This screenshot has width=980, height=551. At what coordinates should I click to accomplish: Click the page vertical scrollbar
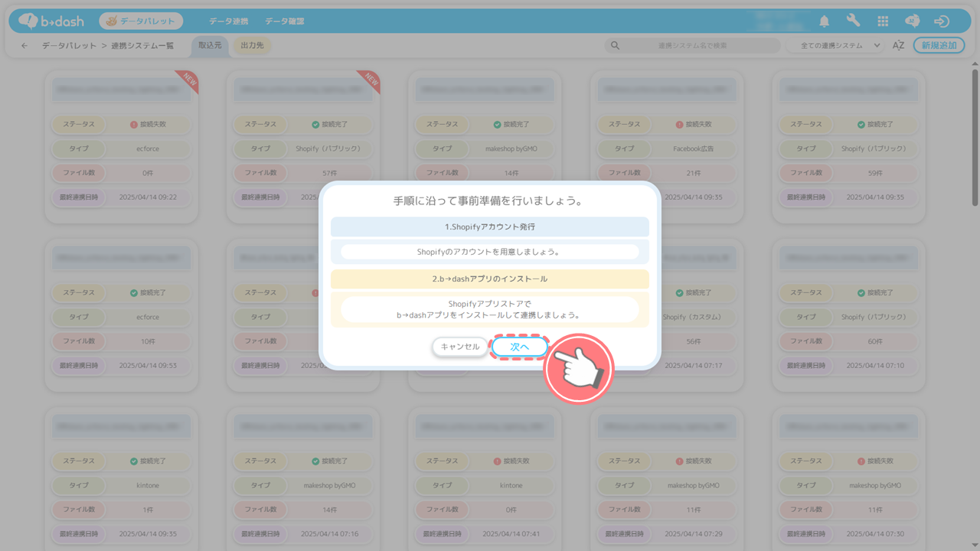pyautogui.click(x=975, y=138)
